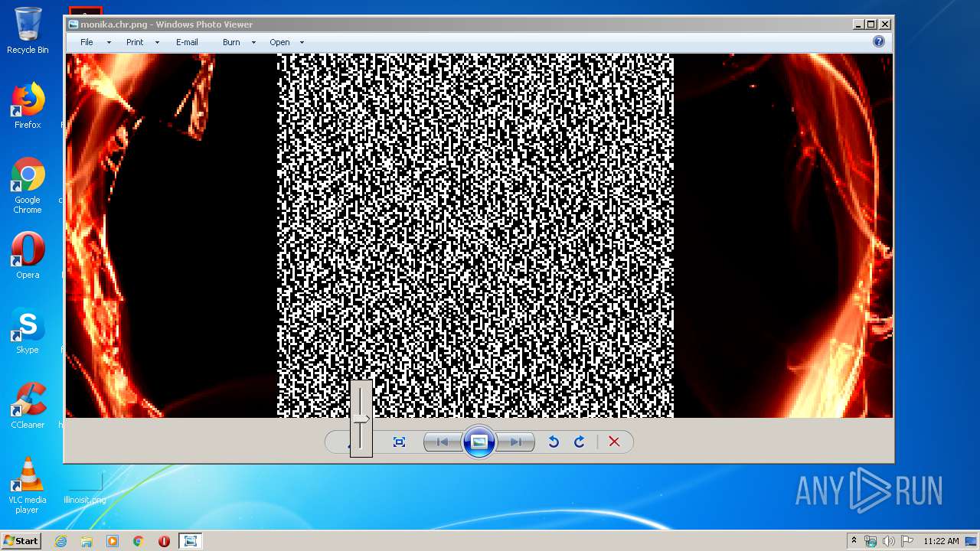The width and height of the screenshot is (980, 551).
Task: Open Photo Viewer help icon
Action: coord(879,41)
